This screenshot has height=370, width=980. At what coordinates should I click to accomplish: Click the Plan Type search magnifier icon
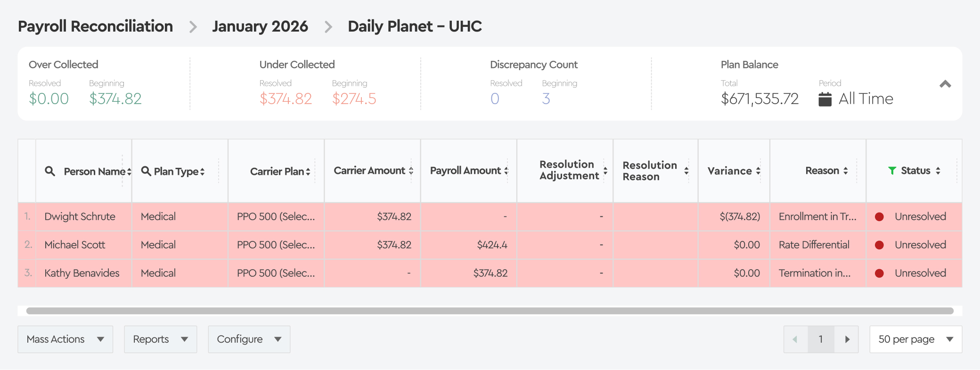click(x=146, y=171)
